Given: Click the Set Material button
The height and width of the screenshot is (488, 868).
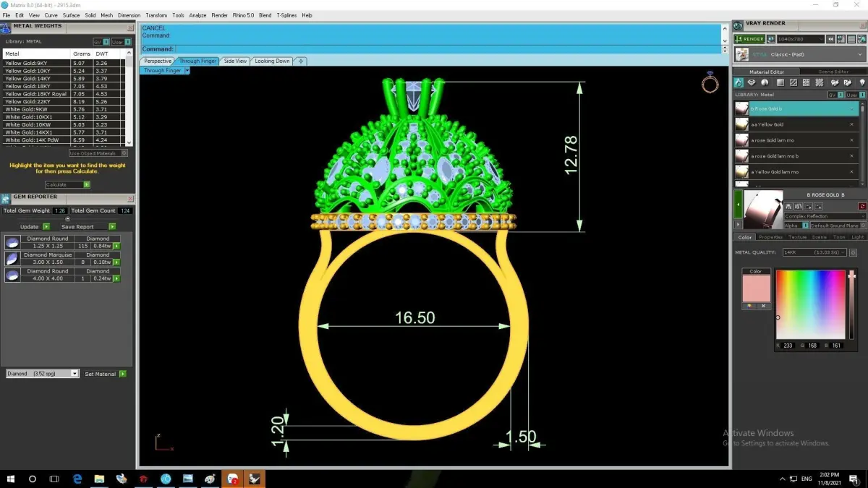Looking at the screenshot, I should coord(105,374).
